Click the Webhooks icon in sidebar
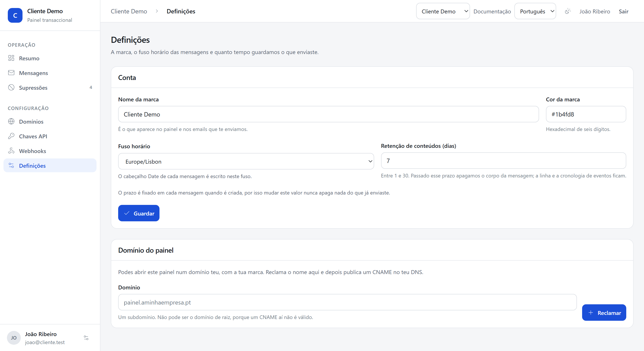644x351 pixels. point(11,150)
